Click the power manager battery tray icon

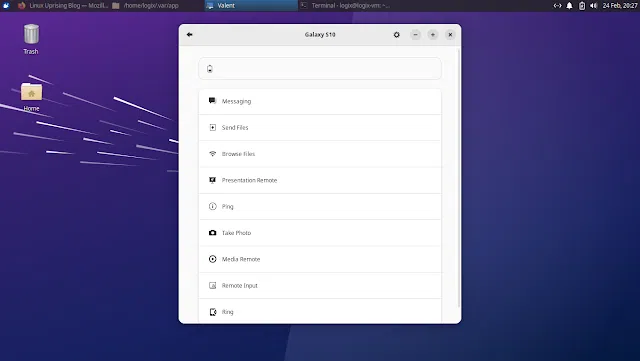click(x=582, y=5)
